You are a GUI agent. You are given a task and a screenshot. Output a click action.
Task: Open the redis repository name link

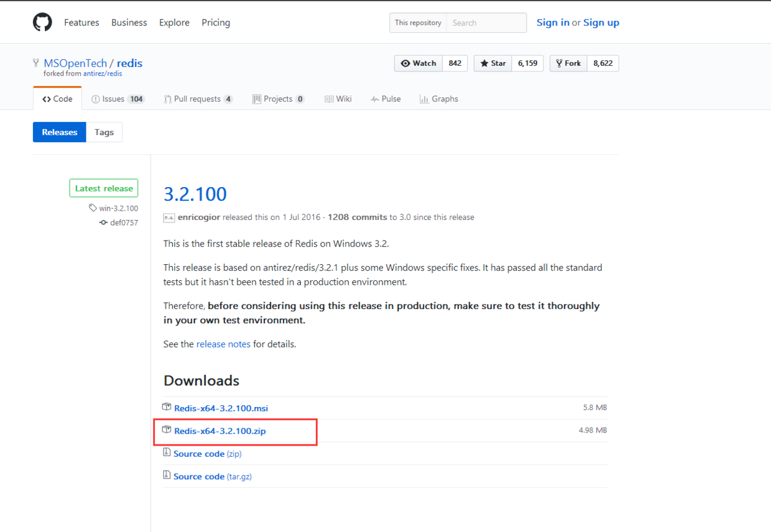129,63
